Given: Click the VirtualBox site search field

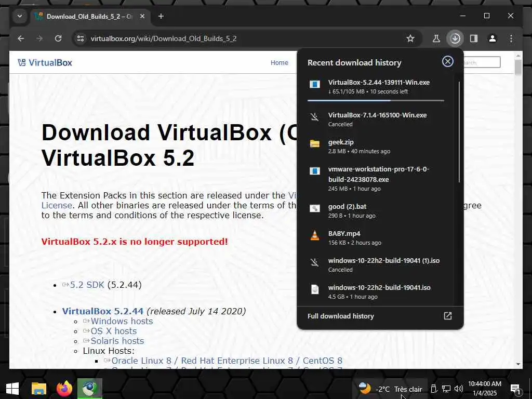Looking at the screenshot, I should (482, 62).
